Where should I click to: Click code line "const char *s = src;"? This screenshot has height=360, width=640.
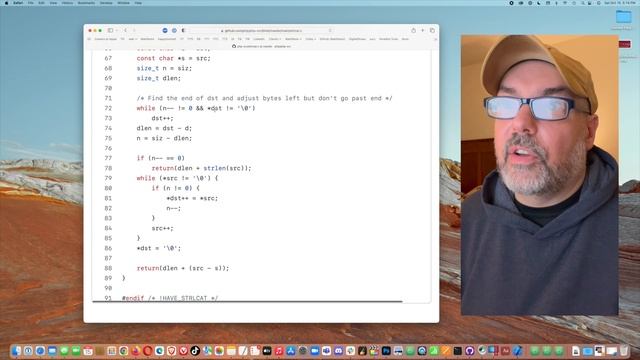[x=173, y=58]
